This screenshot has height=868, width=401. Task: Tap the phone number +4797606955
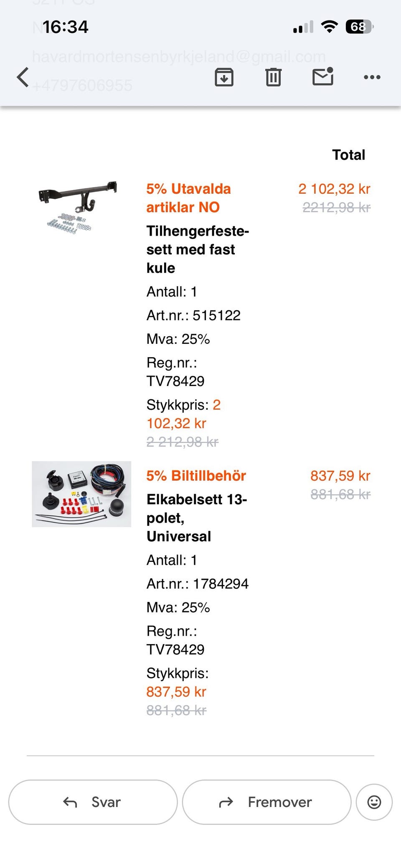coord(82,86)
